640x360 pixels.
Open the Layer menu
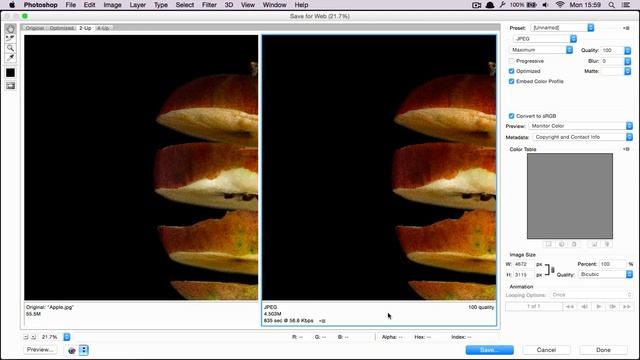tap(138, 5)
